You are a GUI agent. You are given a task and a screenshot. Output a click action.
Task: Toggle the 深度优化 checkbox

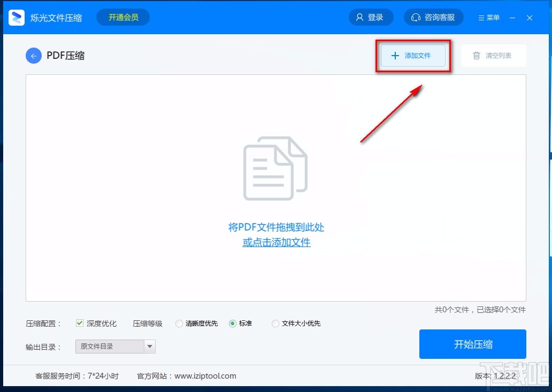click(x=80, y=323)
